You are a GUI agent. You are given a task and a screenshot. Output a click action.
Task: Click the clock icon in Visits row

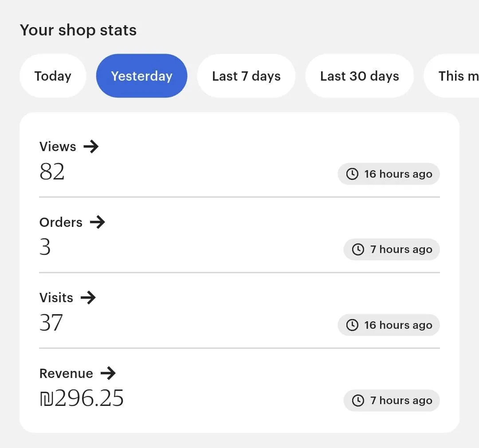point(352,325)
